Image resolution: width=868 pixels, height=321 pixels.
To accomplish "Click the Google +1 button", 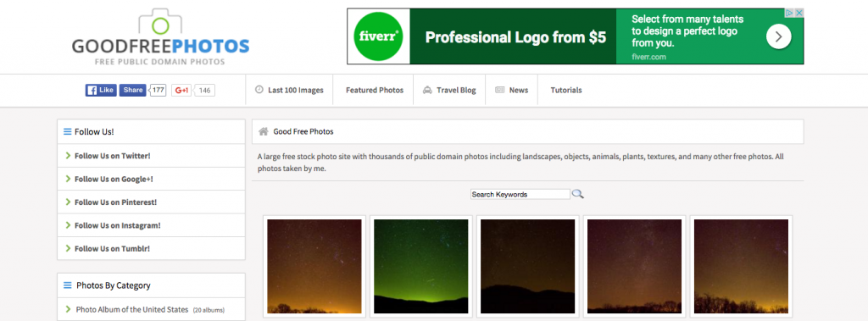I will (x=181, y=91).
